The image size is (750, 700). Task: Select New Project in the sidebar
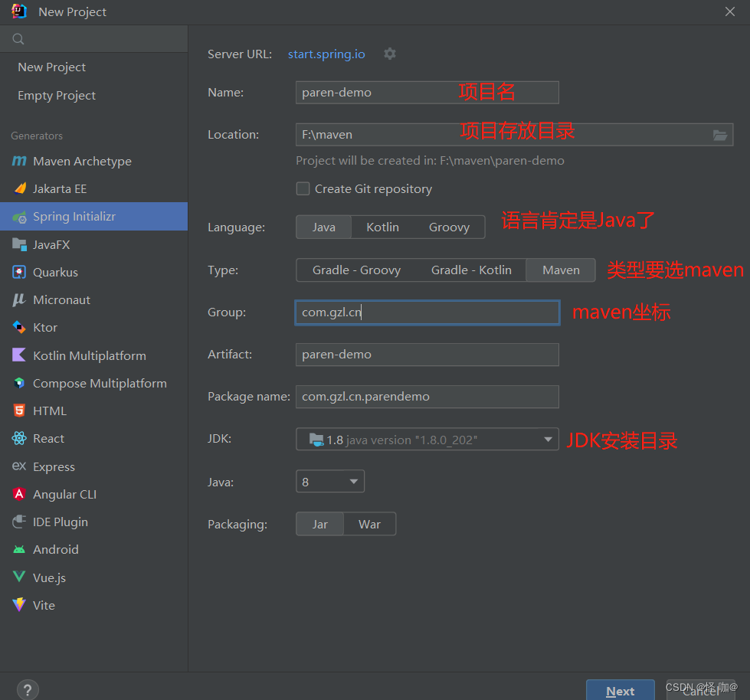[51, 67]
